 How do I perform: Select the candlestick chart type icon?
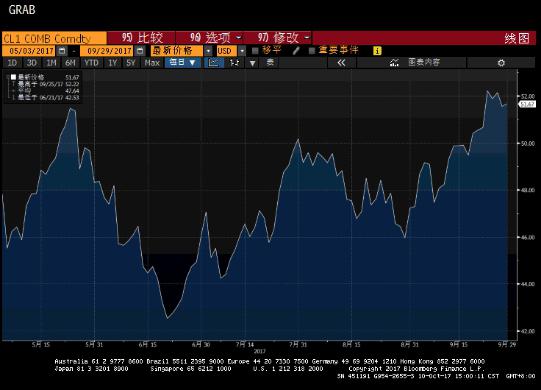[235, 63]
